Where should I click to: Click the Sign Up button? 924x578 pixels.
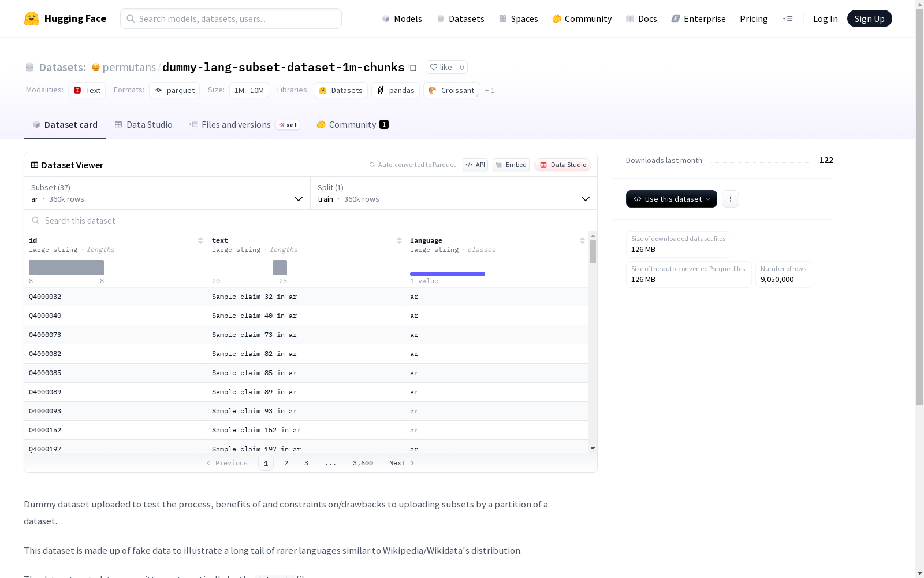[869, 18]
